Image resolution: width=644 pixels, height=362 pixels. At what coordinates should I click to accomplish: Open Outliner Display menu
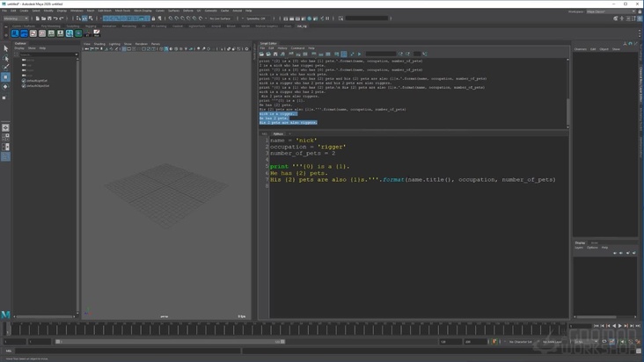[x=19, y=48]
